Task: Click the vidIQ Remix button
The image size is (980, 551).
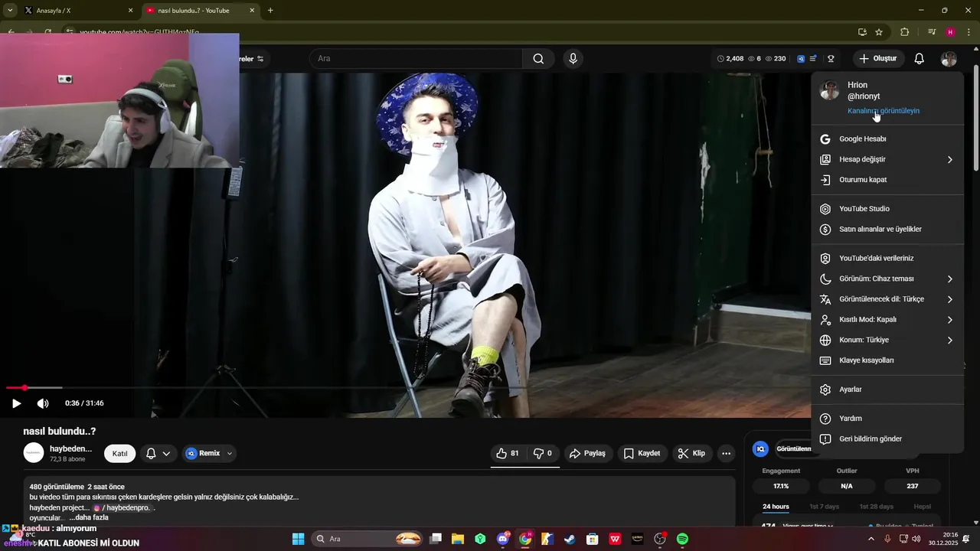Action: pos(204,454)
